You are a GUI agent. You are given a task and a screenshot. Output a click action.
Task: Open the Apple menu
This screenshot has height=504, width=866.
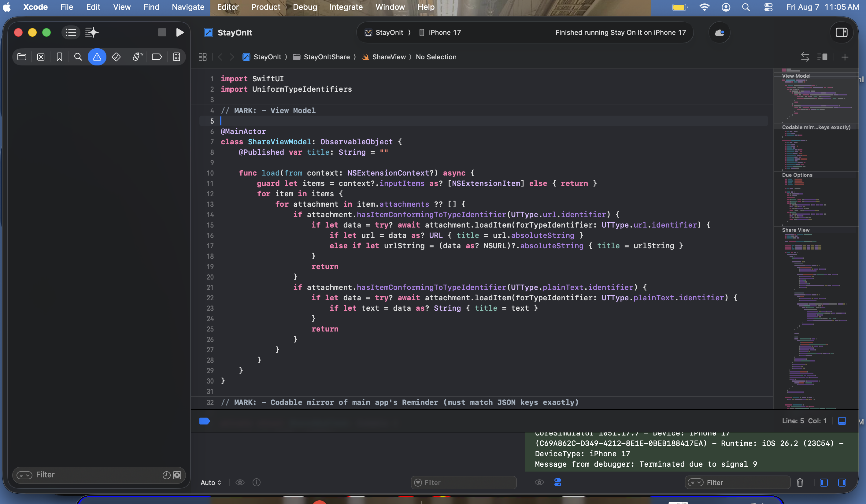click(7, 7)
